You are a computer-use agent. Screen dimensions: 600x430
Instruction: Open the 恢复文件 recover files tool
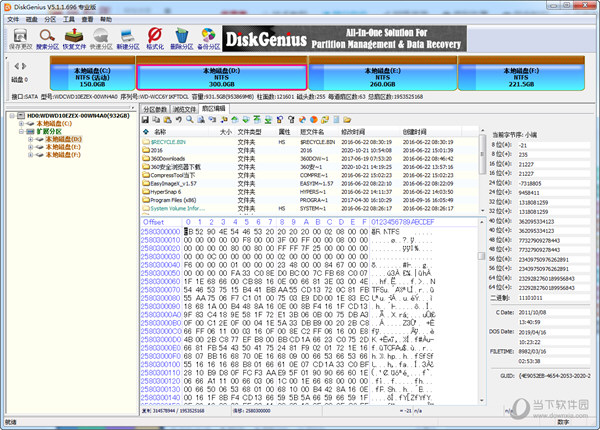click(x=74, y=39)
